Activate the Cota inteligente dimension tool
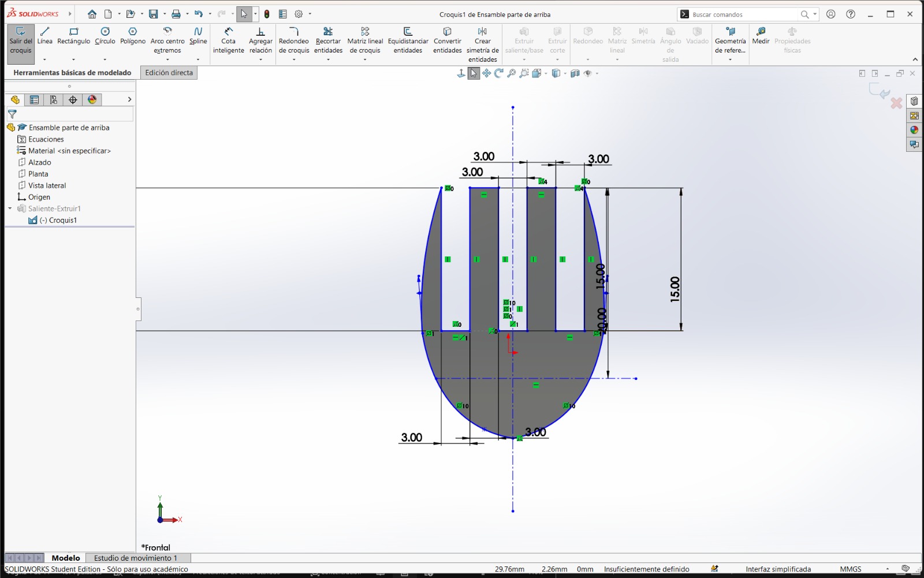Viewport: 924px width, 578px height. 229,40
